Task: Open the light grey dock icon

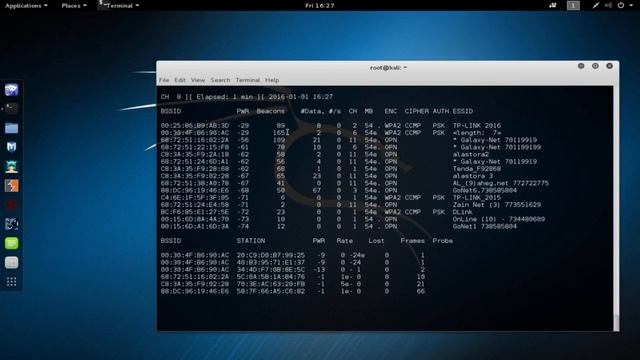Action: point(11,262)
